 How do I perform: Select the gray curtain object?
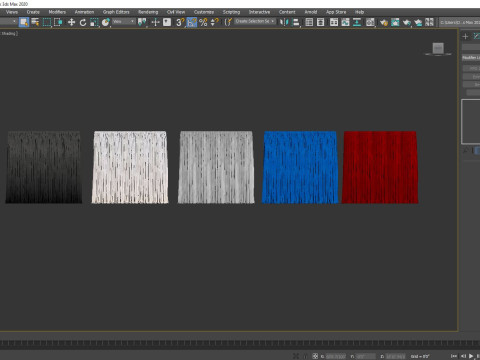[x=216, y=167]
